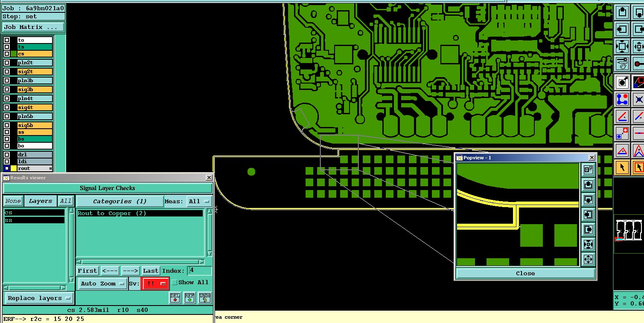Zoom out inside the Popview window

point(588,259)
